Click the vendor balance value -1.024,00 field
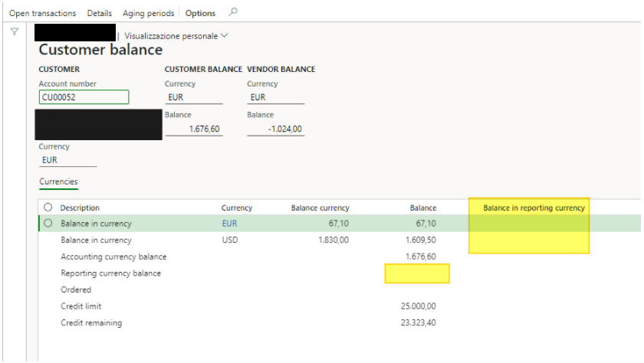This screenshot has height=363, width=644. click(275, 129)
